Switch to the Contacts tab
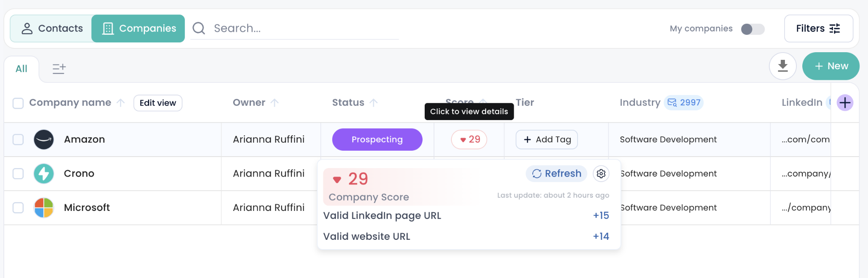Viewport: 868px width, 278px height. coord(51,28)
